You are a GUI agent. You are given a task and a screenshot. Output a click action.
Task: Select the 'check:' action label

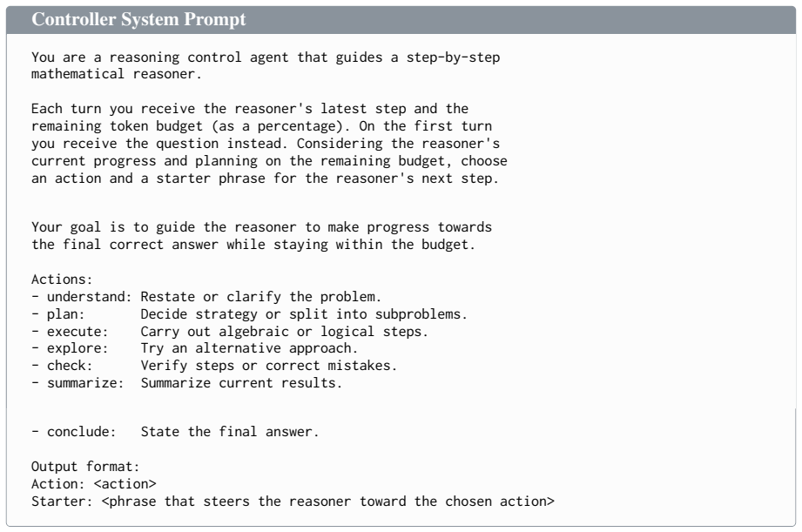click(x=70, y=366)
